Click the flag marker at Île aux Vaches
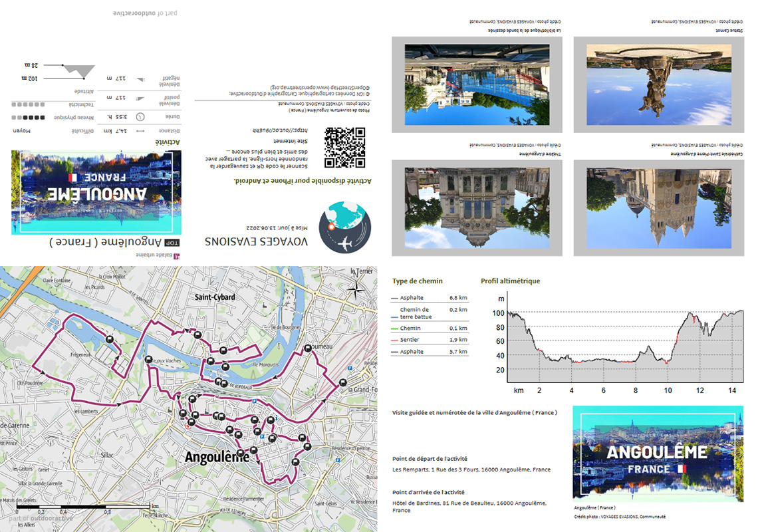 pos(149,359)
